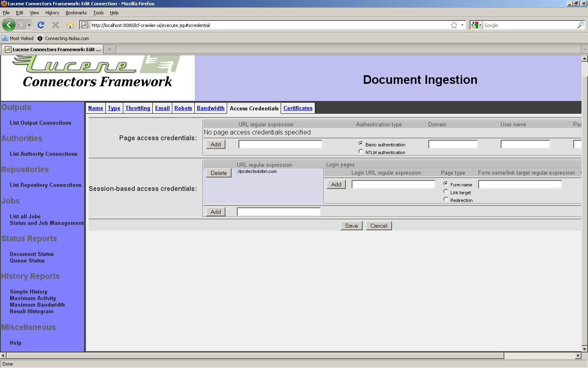Expand the back/forward history dropdown arrow
This screenshot has height=368, width=588.
tap(29, 25)
